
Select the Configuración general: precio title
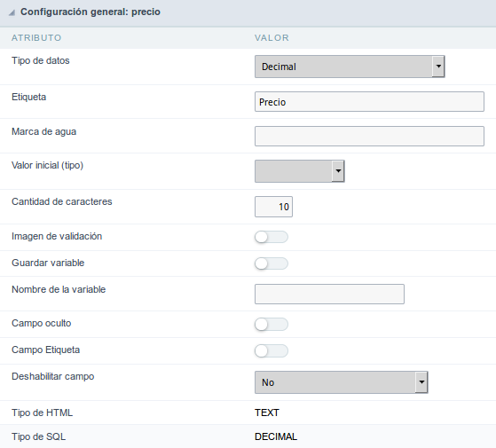tap(91, 12)
